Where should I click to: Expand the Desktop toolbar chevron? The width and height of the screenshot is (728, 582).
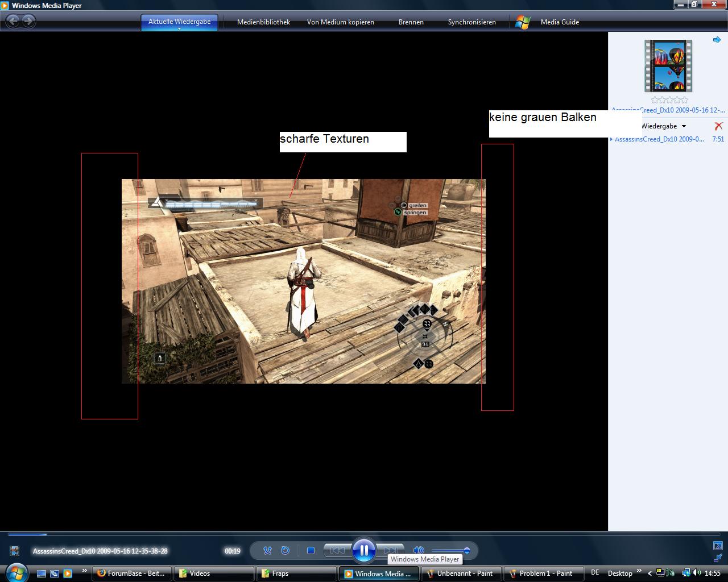639,571
